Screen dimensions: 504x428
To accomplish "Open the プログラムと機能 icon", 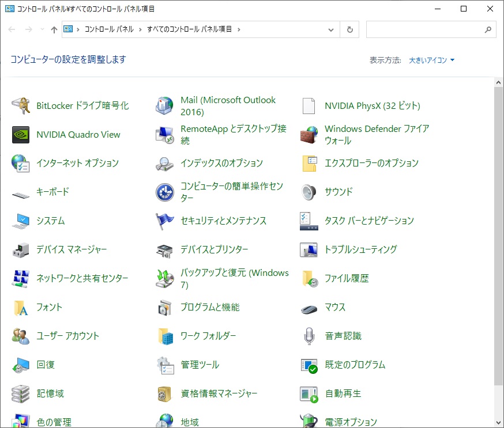I will click(x=165, y=308).
